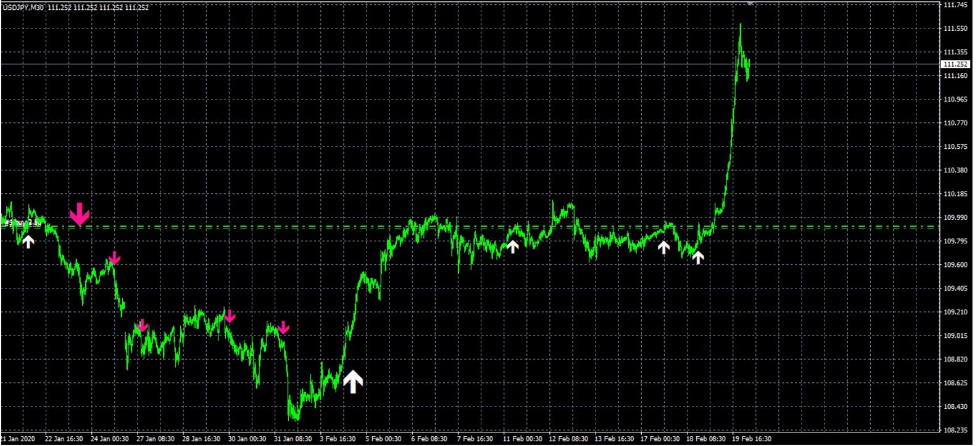Click the 18 Feb 08:30 time label
Screen dimensions: 980x446
706,439
